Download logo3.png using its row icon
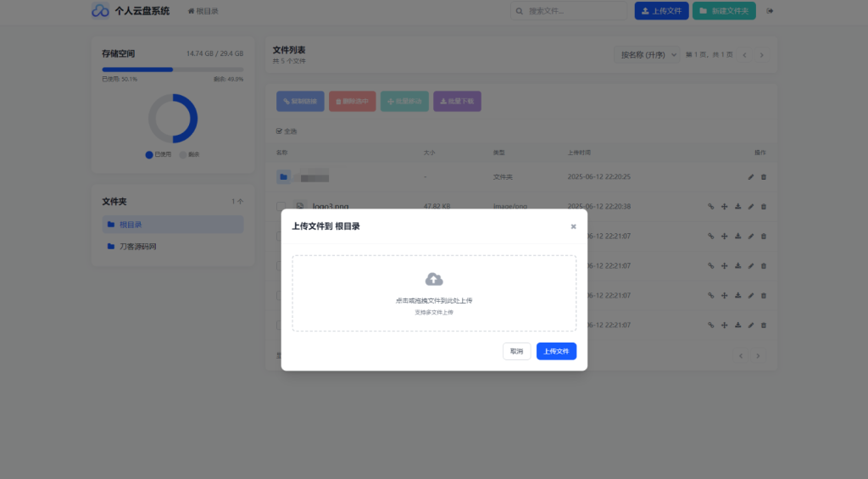This screenshot has height=479, width=868. coord(738,207)
